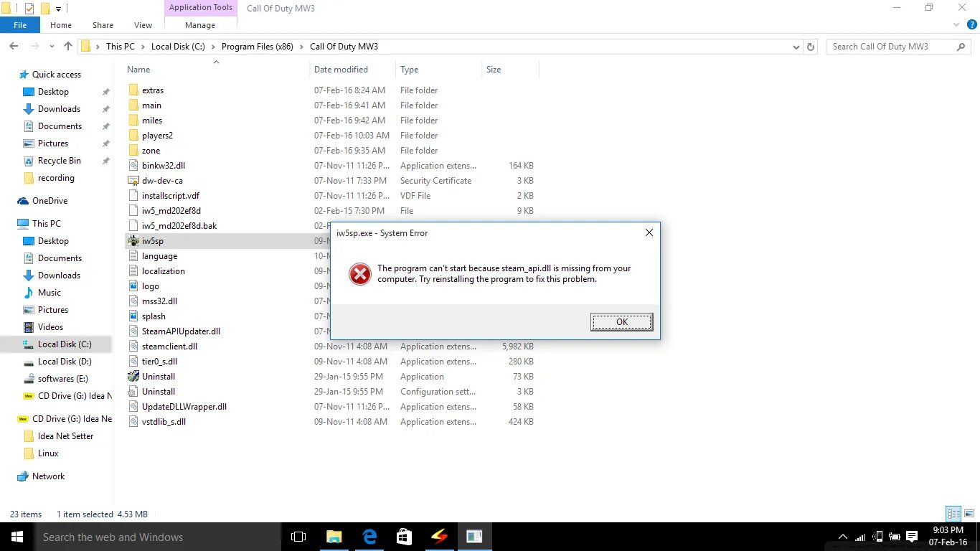Select installscript.vdf file
This screenshot has width=980, height=551.
[171, 196]
